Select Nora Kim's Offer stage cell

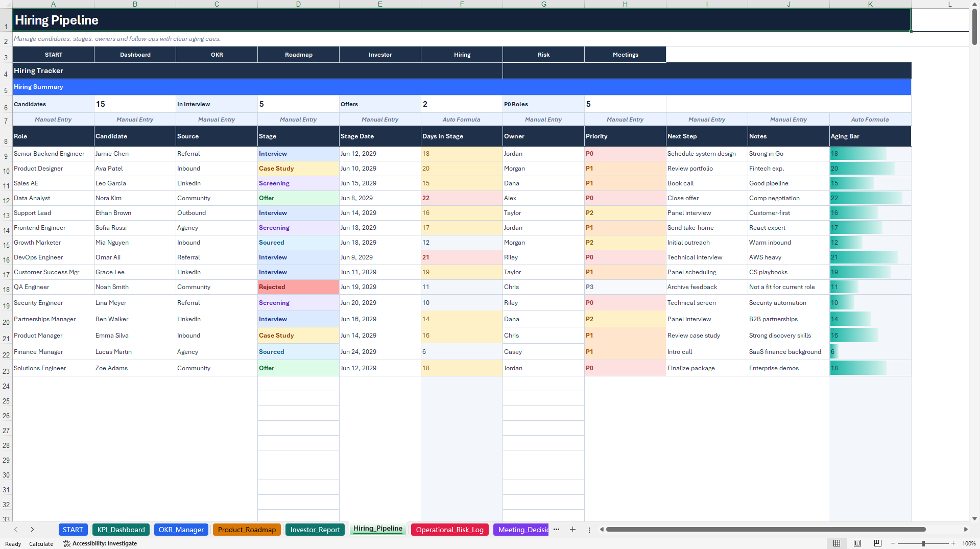click(x=298, y=198)
